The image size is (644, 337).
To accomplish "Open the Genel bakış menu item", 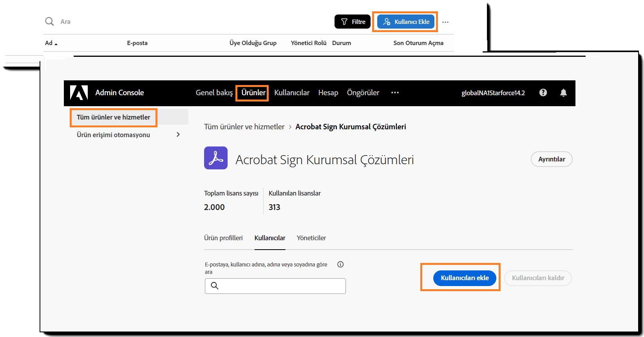I will pyautogui.click(x=214, y=92).
